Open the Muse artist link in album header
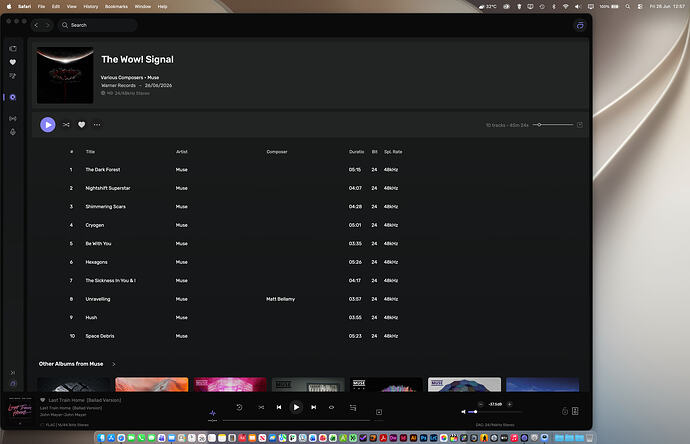Screen dimensions: 690x444 [x=153, y=77]
